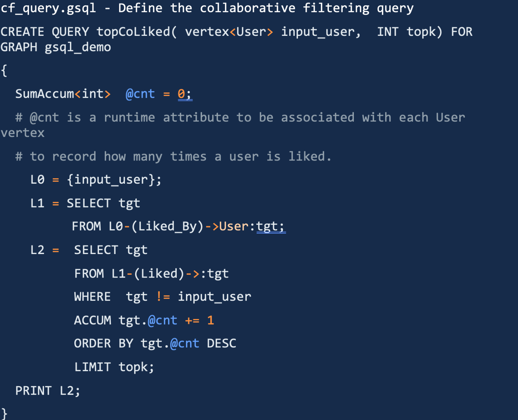Click the LIMIT keyword

(92, 367)
